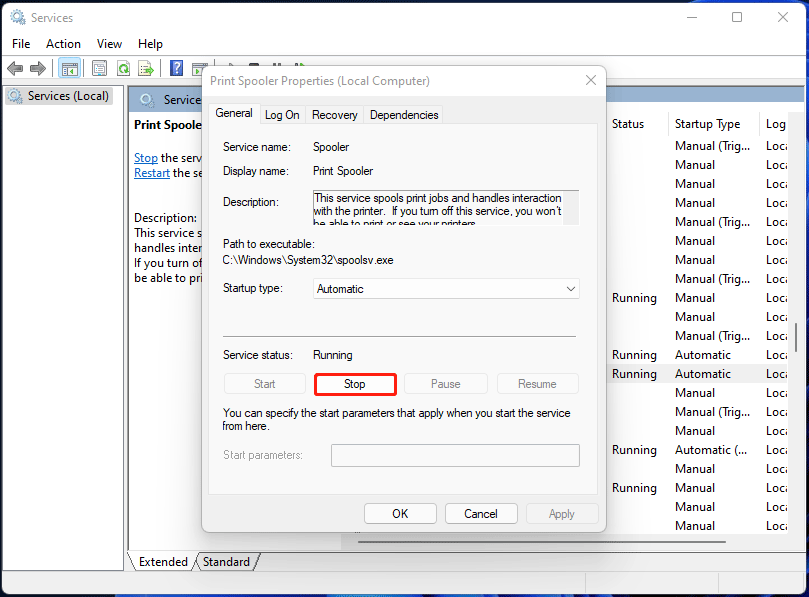809x597 pixels.
Task: Click the Forward navigation arrow
Action: click(x=38, y=68)
